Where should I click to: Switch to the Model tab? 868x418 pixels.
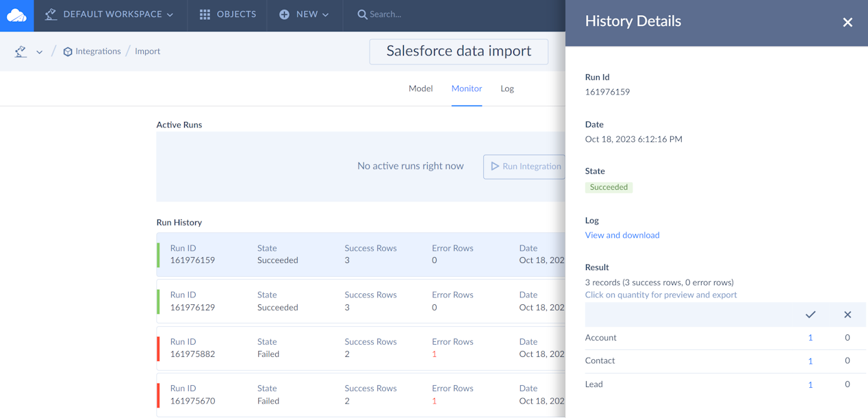(x=420, y=88)
